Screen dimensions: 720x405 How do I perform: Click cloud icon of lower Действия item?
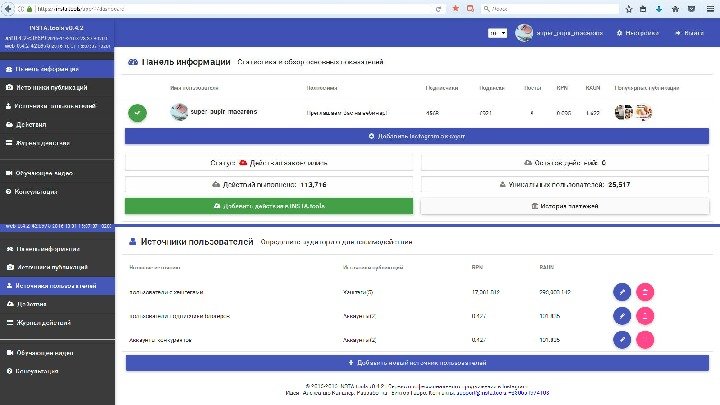tap(10, 304)
